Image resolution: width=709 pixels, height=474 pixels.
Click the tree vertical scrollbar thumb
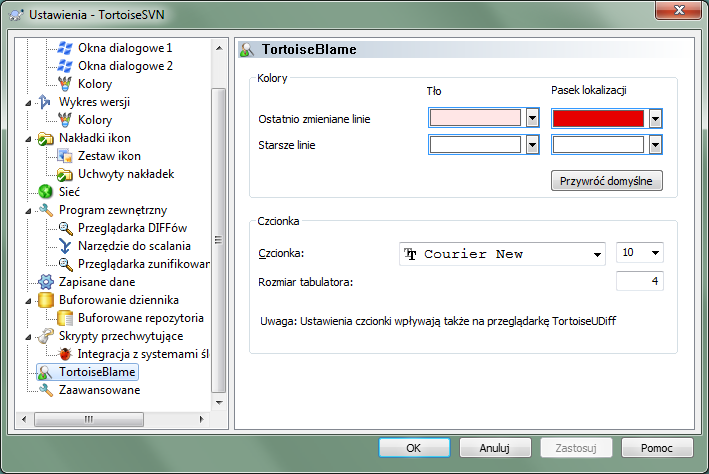coord(219,240)
